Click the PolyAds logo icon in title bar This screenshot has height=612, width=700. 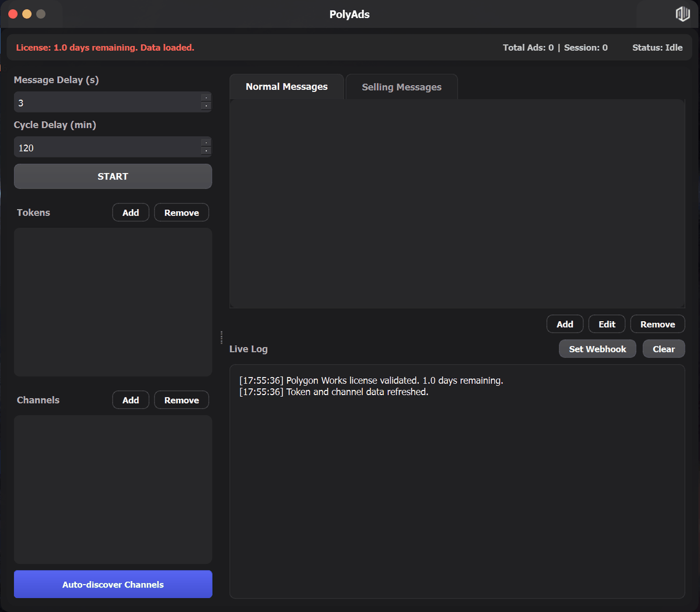tap(682, 14)
